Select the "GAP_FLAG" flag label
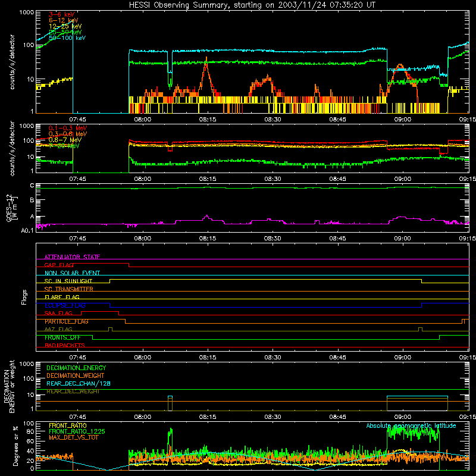Screen dimensions: 476x476 coord(59,265)
